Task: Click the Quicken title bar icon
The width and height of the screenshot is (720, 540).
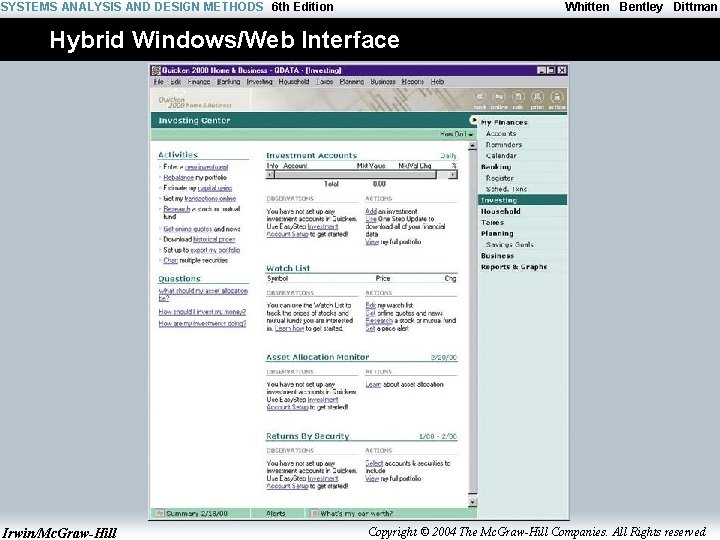Action: point(156,70)
